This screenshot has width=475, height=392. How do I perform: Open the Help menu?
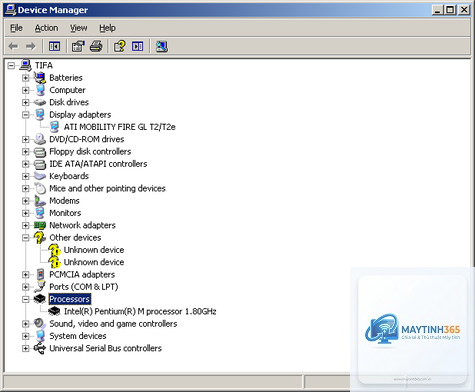pos(107,28)
